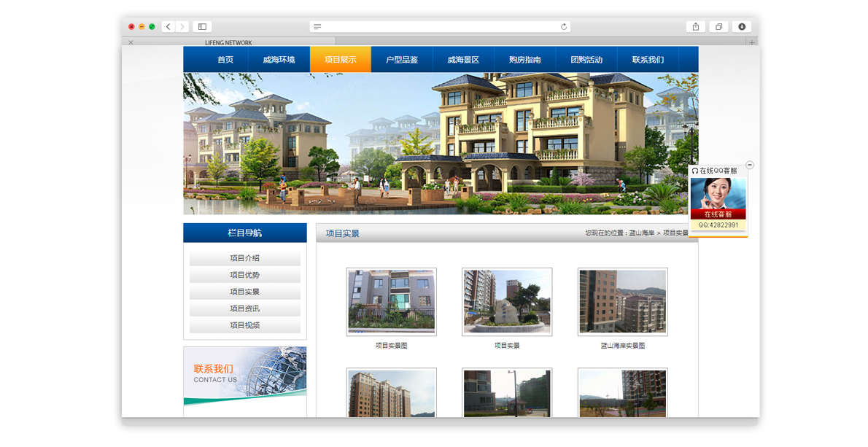Screen dimensions: 868x447
Task: Click inside the browser address bar
Action: 440,26
